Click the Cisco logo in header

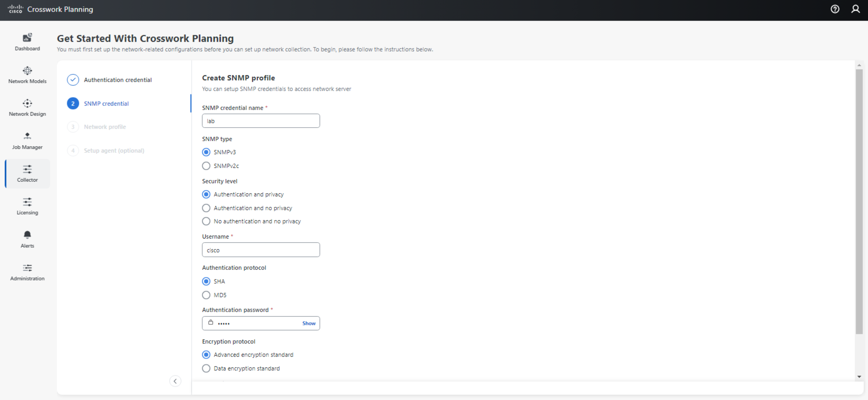(x=15, y=9)
